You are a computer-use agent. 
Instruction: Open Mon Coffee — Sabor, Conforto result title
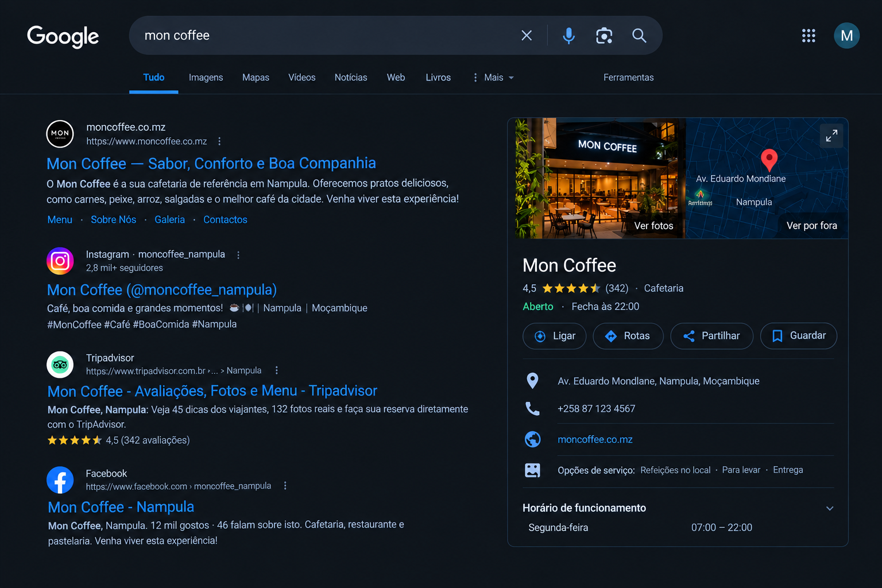[x=211, y=164]
